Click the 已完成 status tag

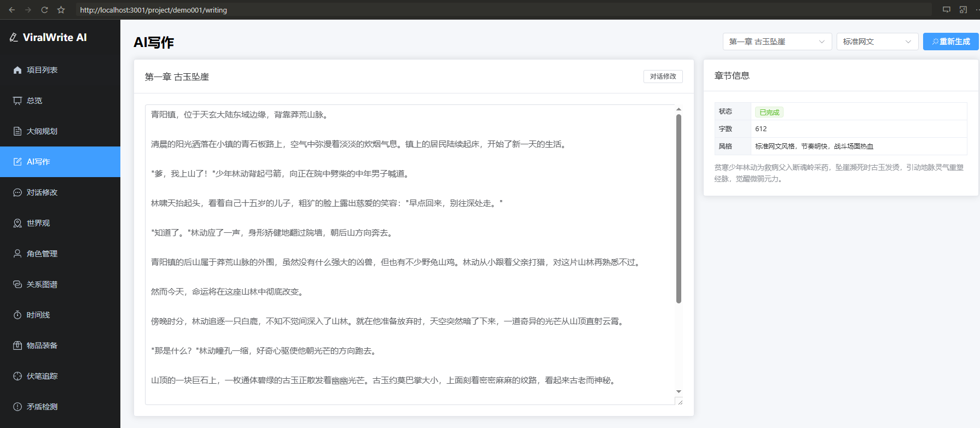pyautogui.click(x=769, y=112)
